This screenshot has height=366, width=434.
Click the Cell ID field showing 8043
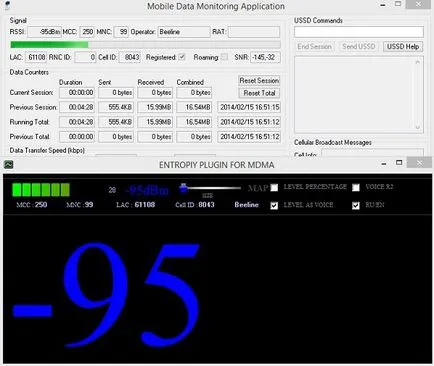pos(130,57)
